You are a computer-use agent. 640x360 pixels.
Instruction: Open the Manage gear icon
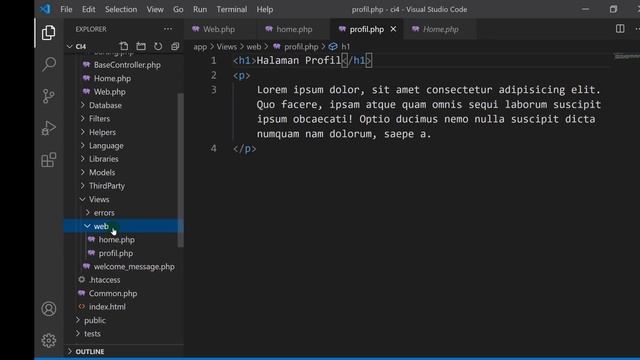click(x=49, y=340)
